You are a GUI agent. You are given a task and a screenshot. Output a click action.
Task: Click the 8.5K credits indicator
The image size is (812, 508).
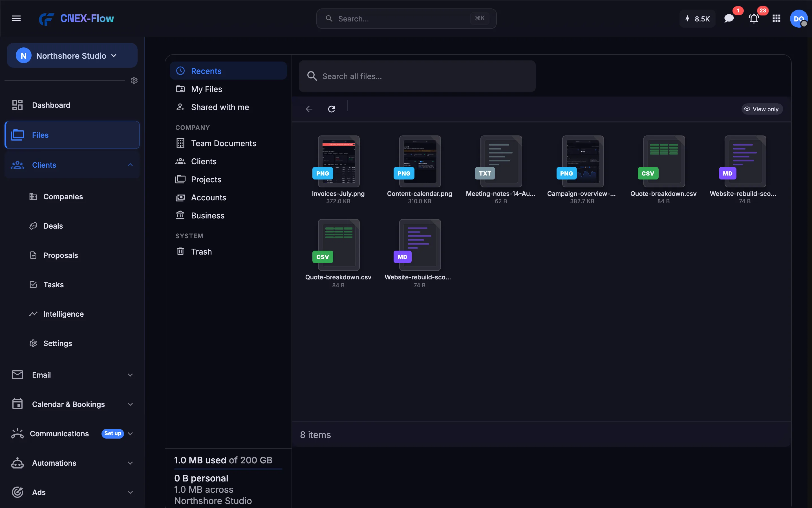(697, 18)
